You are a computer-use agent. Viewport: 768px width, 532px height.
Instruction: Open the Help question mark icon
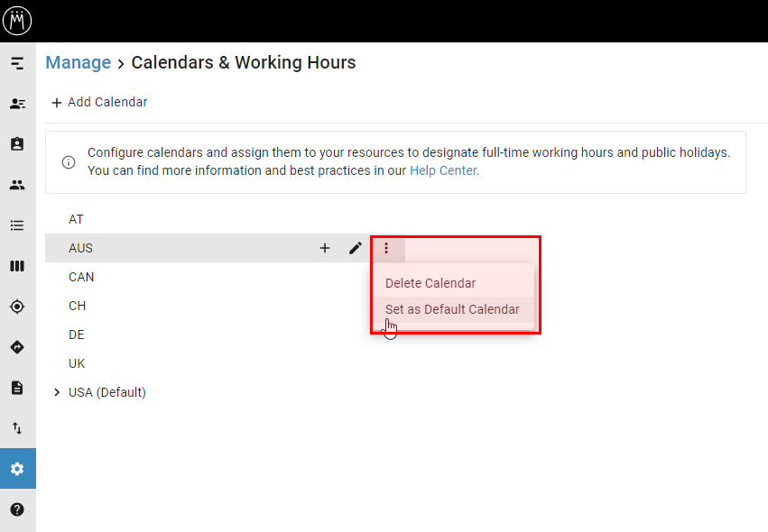pos(17,509)
